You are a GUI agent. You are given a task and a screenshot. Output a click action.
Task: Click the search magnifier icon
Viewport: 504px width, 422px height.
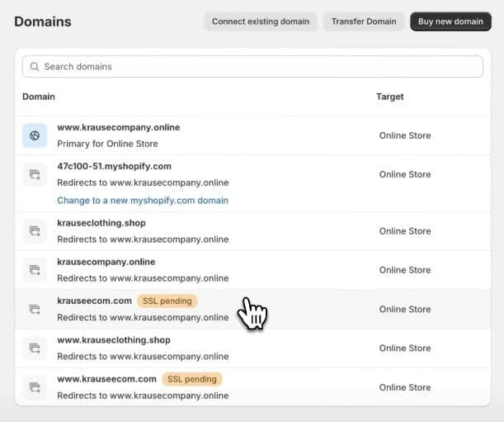[35, 67]
